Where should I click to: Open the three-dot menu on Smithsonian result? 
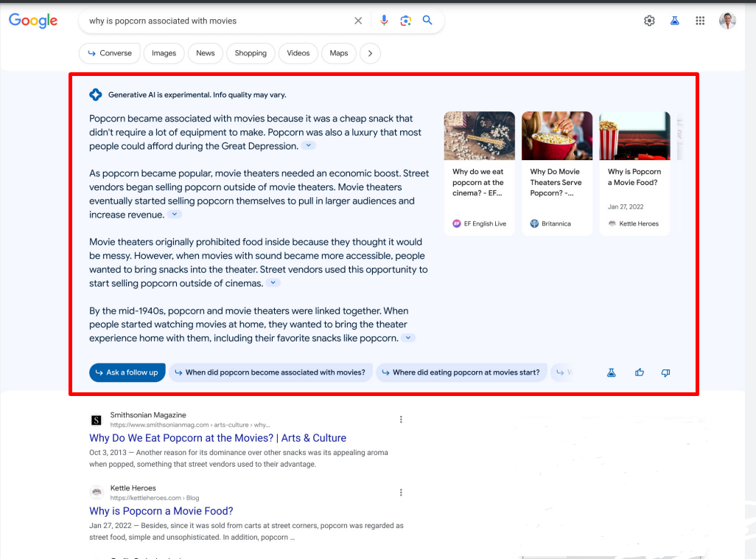[401, 419]
